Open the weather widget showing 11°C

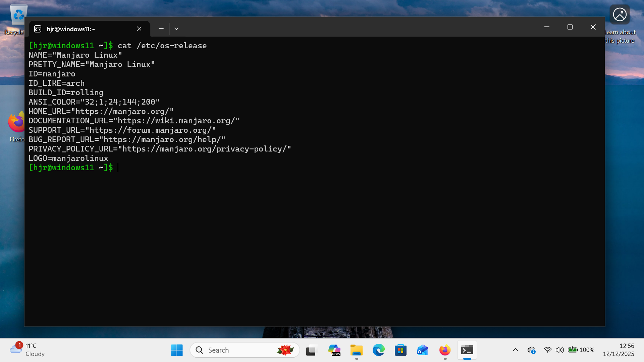pyautogui.click(x=27, y=350)
